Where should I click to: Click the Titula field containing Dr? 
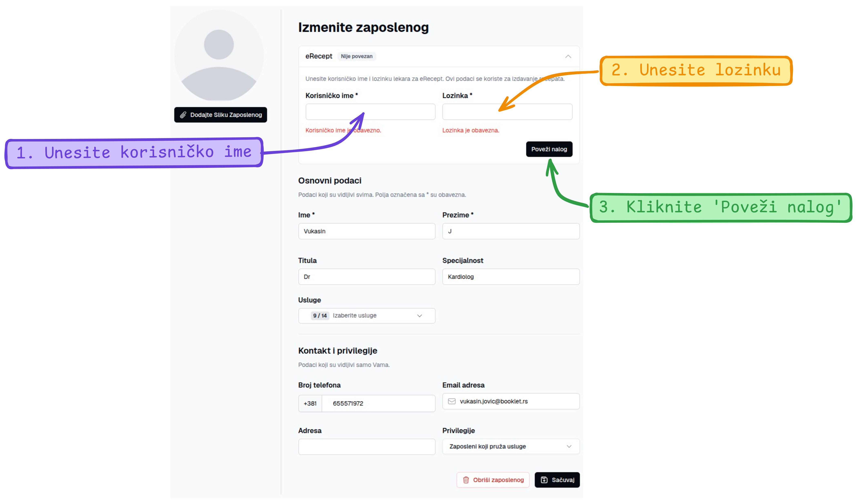click(367, 277)
